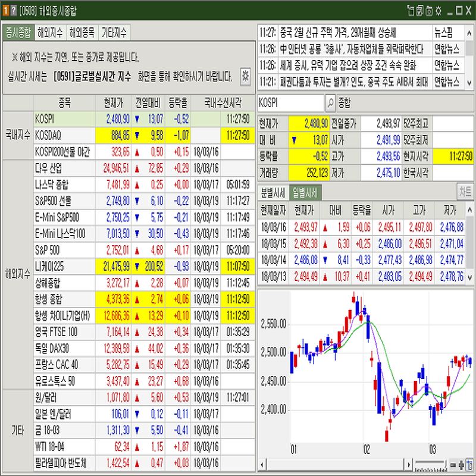
Task: Click the magnifier search icon beside KOSPI field
Action: pyautogui.click(x=331, y=102)
